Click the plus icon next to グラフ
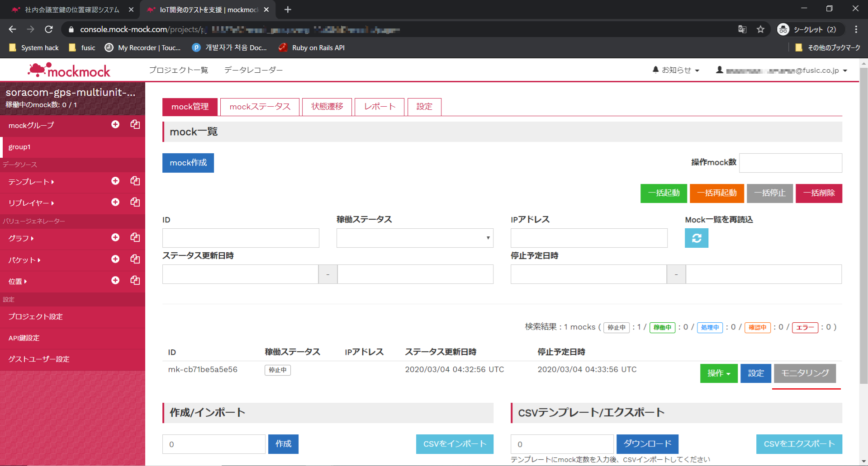868x466 pixels. point(115,237)
